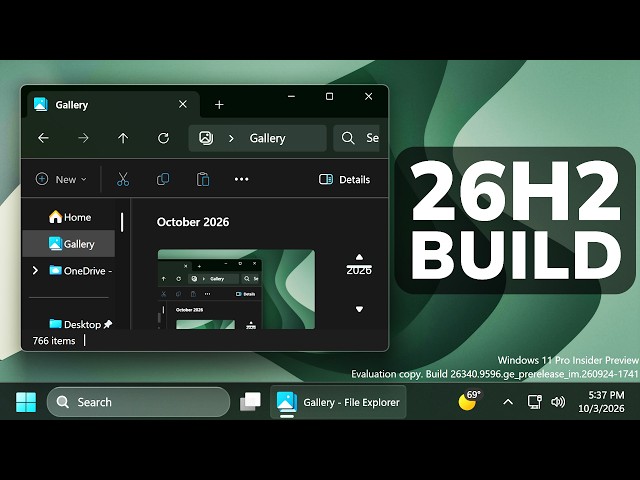Click the Paste clipboard icon
The width and height of the screenshot is (640, 480).
pos(203,179)
